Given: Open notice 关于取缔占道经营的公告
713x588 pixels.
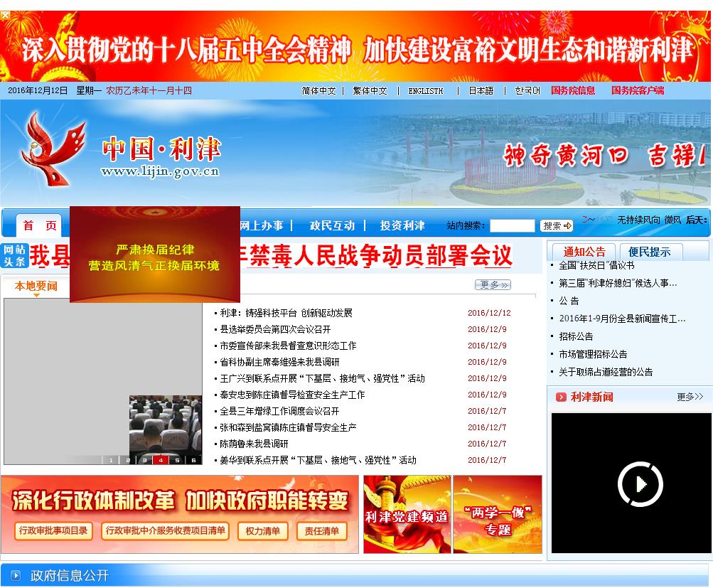Looking at the screenshot, I should pyautogui.click(x=606, y=372).
